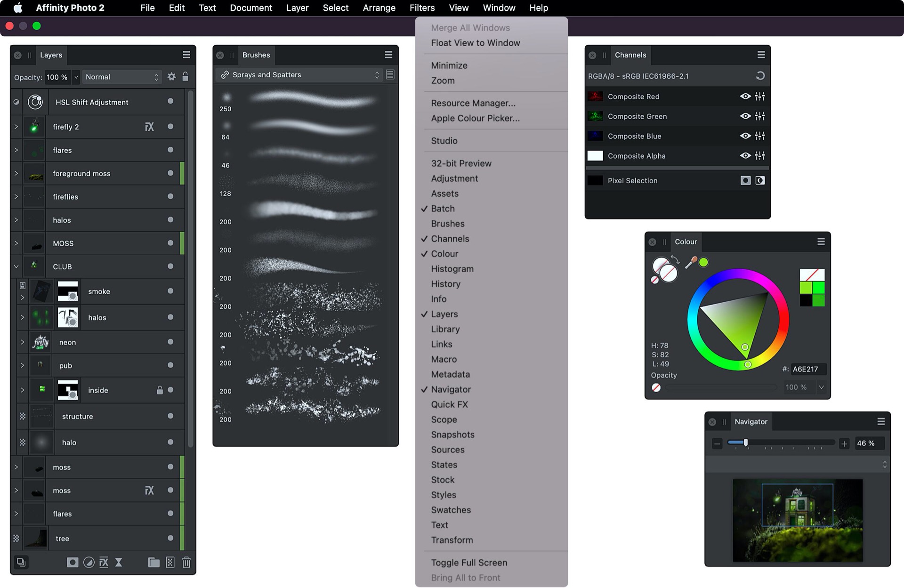Viewport: 904px width, 588px height.
Task: Click the no-colour swatch in recent colours
Action: click(812, 275)
